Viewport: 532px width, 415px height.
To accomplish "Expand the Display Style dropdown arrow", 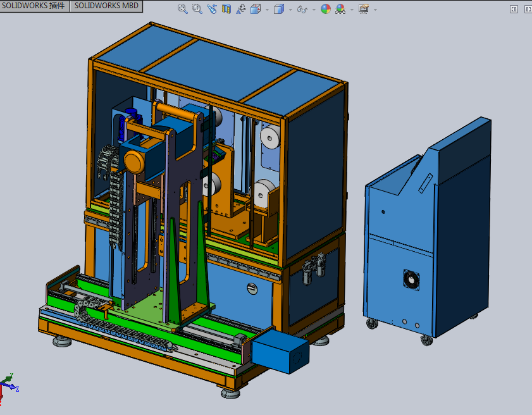I will tap(290, 9).
